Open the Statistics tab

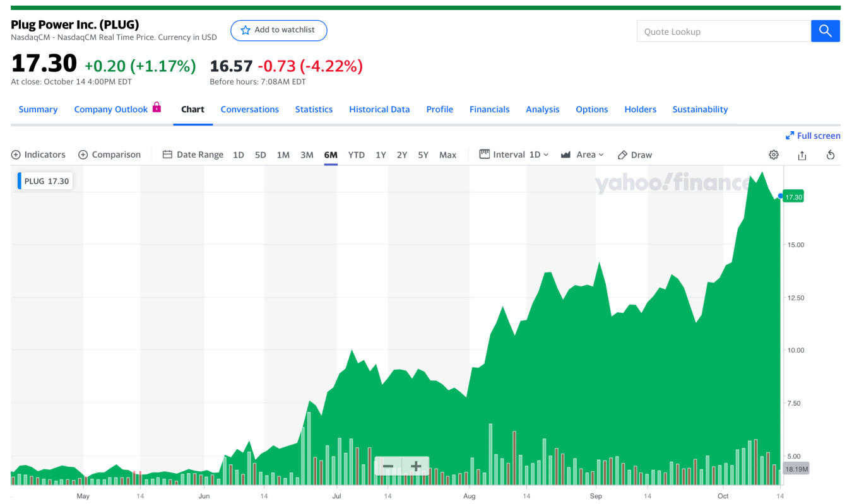pyautogui.click(x=314, y=109)
